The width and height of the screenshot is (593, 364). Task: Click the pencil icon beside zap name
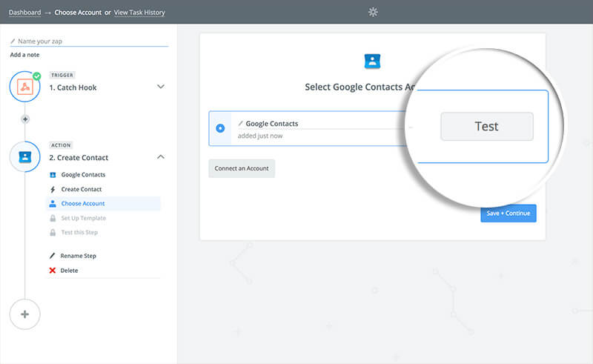tap(13, 41)
